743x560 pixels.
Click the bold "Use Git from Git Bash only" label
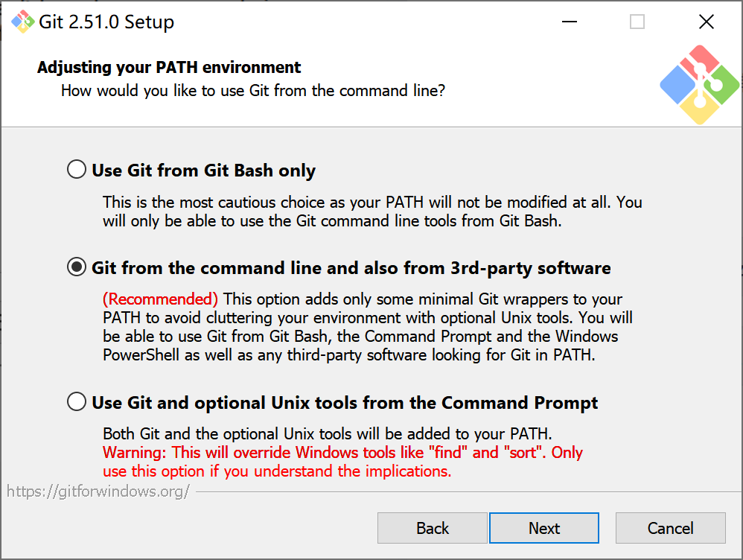pyautogui.click(x=203, y=170)
